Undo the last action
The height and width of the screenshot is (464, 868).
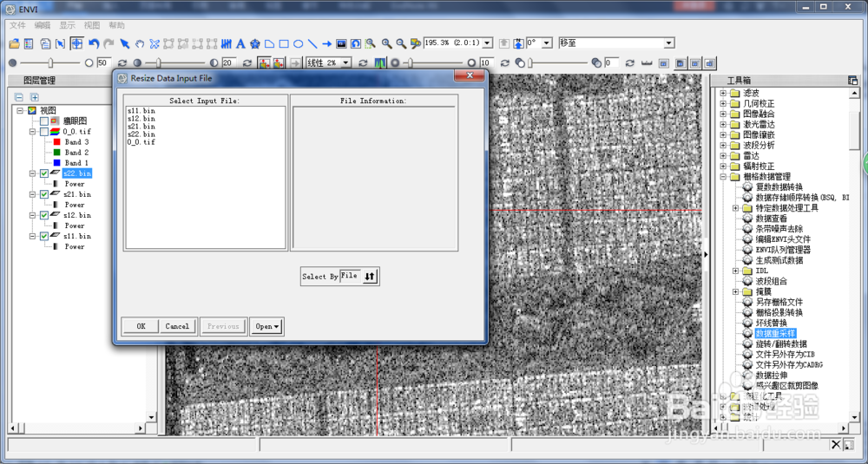[94, 43]
